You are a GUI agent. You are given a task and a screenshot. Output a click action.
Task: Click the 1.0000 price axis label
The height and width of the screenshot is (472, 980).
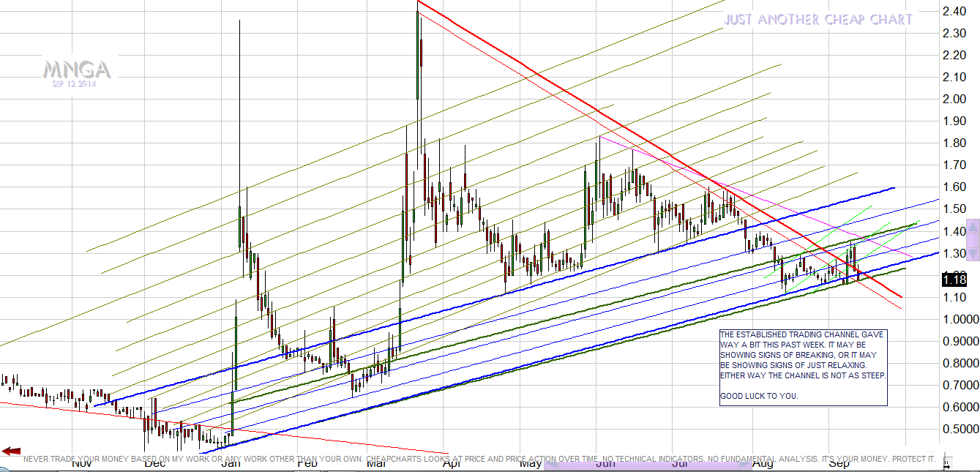(960, 319)
